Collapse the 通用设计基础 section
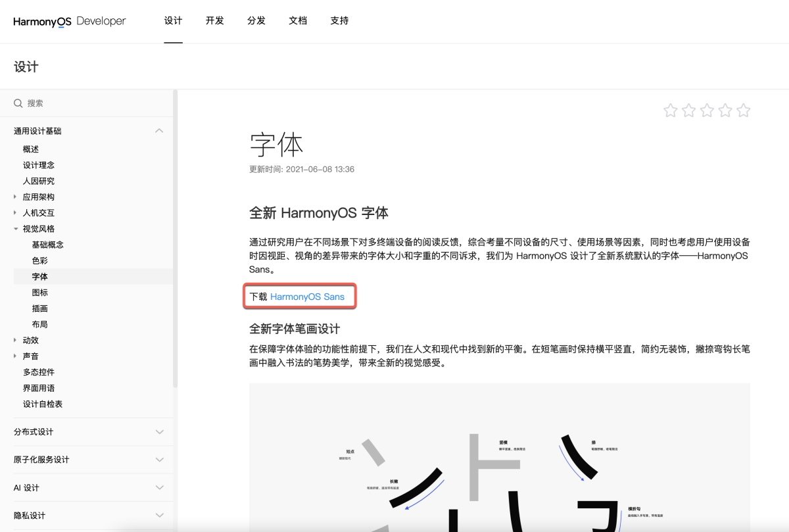Screen dimensions: 789x532 point(159,131)
